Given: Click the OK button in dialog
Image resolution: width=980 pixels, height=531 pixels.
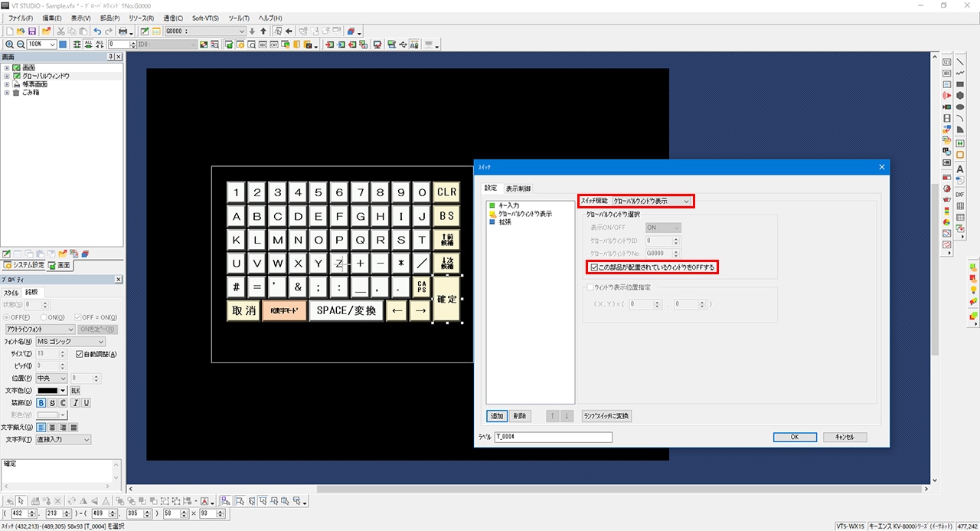Looking at the screenshot, I should click(794, 437).
